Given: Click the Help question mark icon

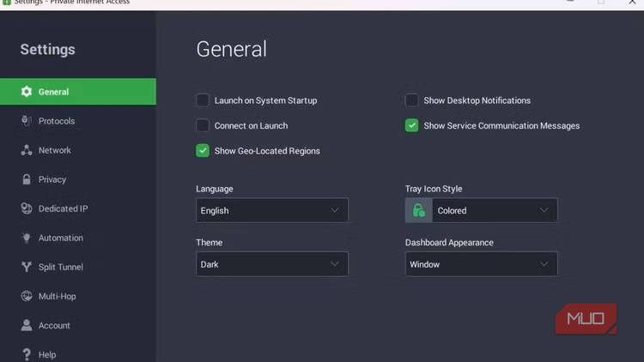Looking at the screenshot, I should click(27, 354).
